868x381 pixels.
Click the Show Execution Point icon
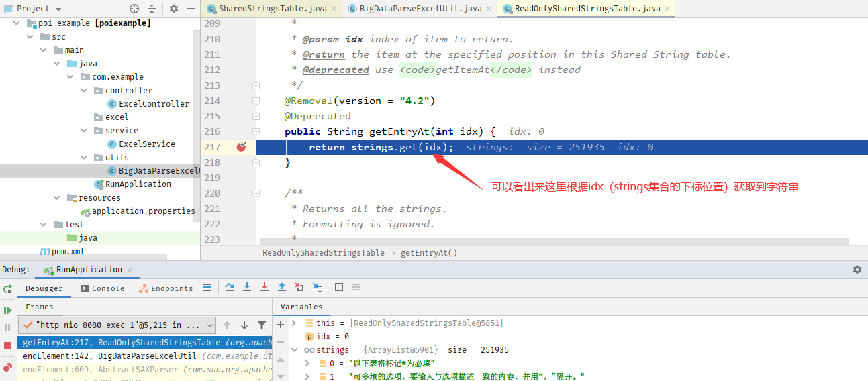(x=207, y=287)
